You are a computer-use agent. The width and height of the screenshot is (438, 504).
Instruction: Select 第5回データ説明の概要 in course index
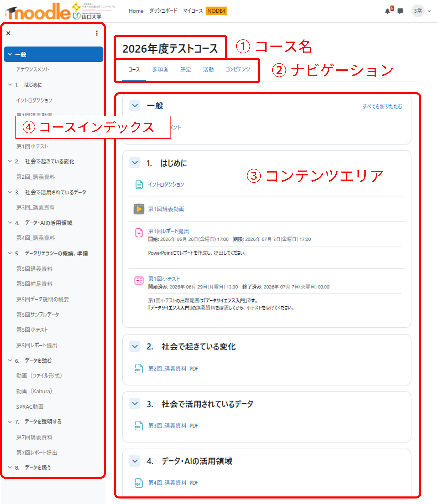(x=43, y=299)
